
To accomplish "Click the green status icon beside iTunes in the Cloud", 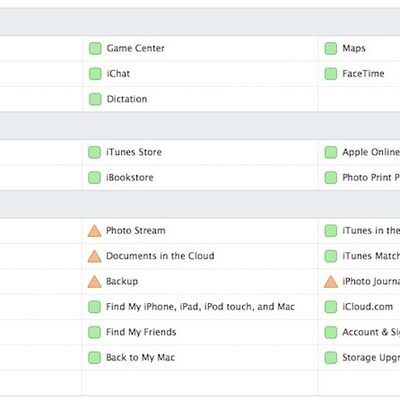I will coord(331,231).
